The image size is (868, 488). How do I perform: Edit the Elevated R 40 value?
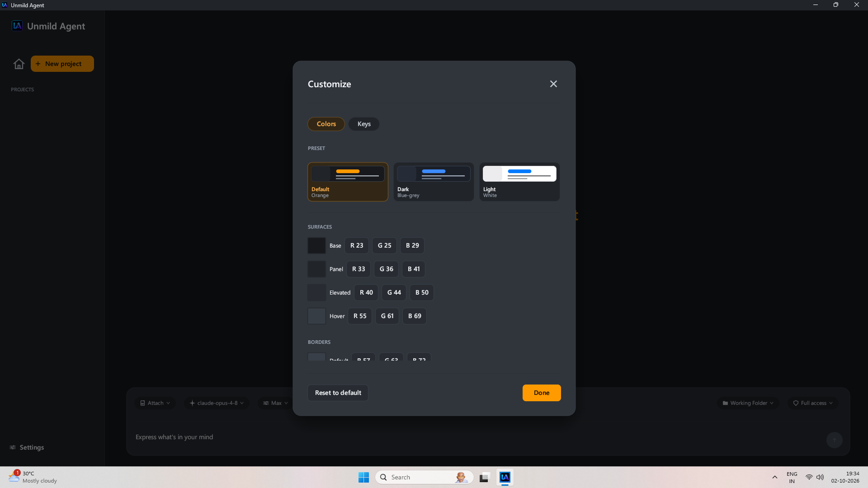[x=366, y=292]
